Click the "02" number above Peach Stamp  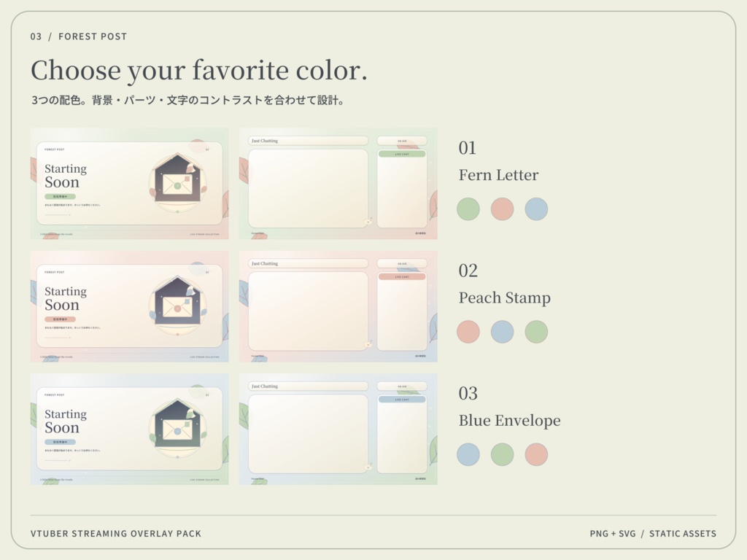[x=468, y=271]
